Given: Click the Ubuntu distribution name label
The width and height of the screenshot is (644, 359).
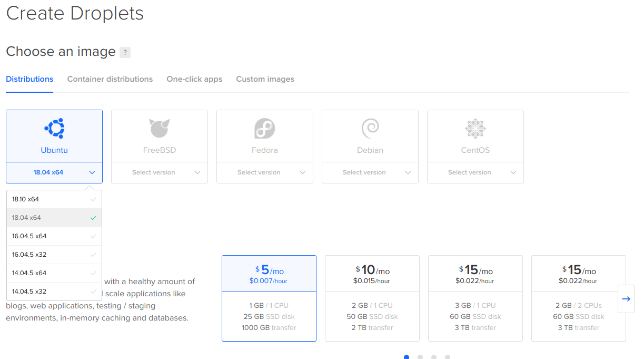Looking at the screenshot, I should point(54,150).
